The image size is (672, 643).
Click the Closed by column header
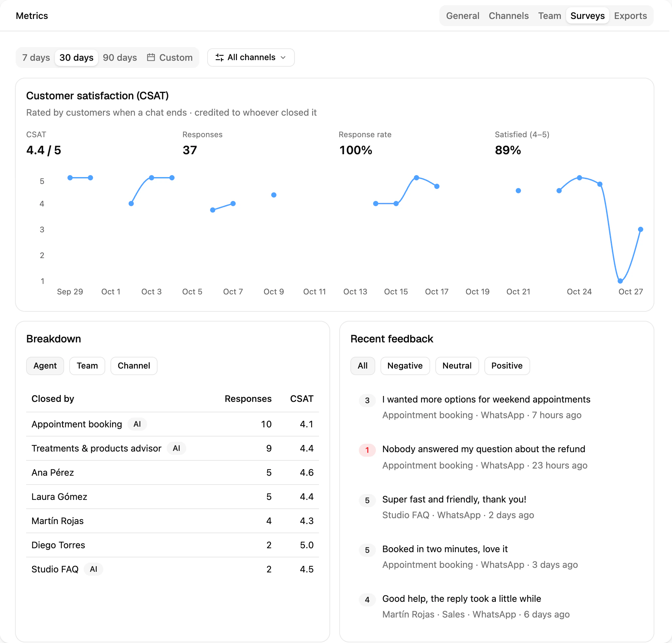coord(53,399)
